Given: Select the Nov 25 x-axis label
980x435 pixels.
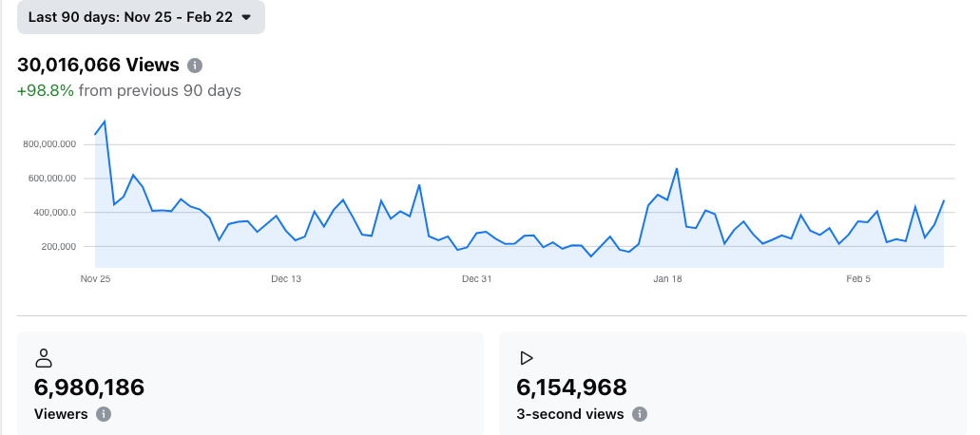Looking at the screenshot, I should pyautogui.click(x=95, y=279).
